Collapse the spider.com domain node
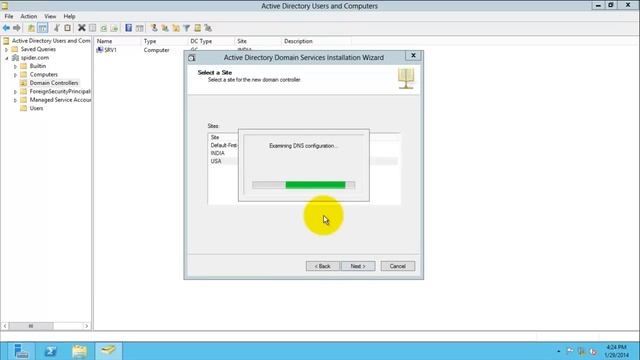The width and height of the screenshot is (640, 360). pos(7,58)
